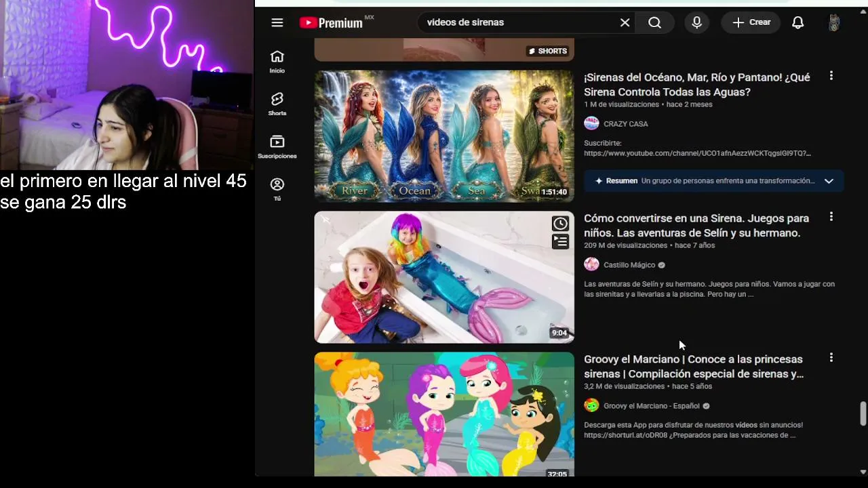Click the scrollbar down arrow

coord(863,472)
